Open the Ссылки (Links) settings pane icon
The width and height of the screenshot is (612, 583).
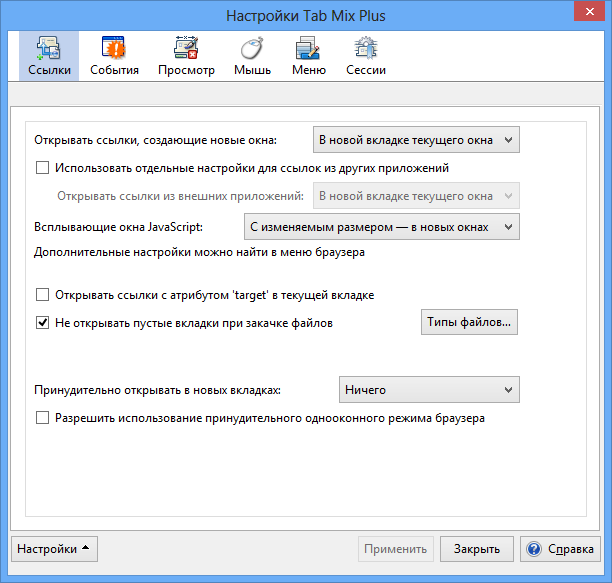[x=49, y=56]
